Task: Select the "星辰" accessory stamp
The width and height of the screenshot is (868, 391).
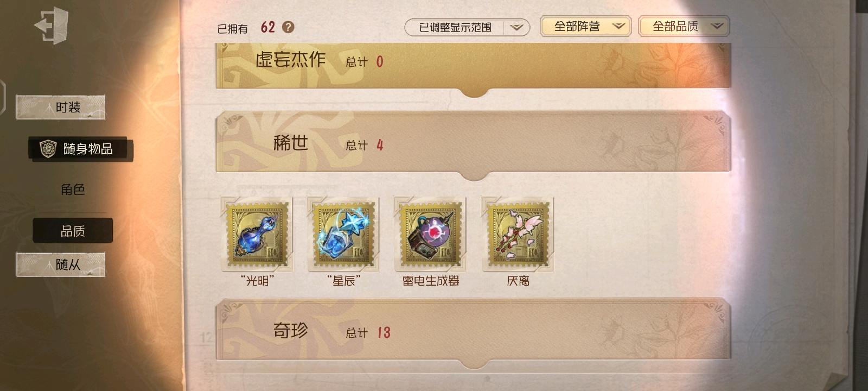Action: click(x=343, y=234)
